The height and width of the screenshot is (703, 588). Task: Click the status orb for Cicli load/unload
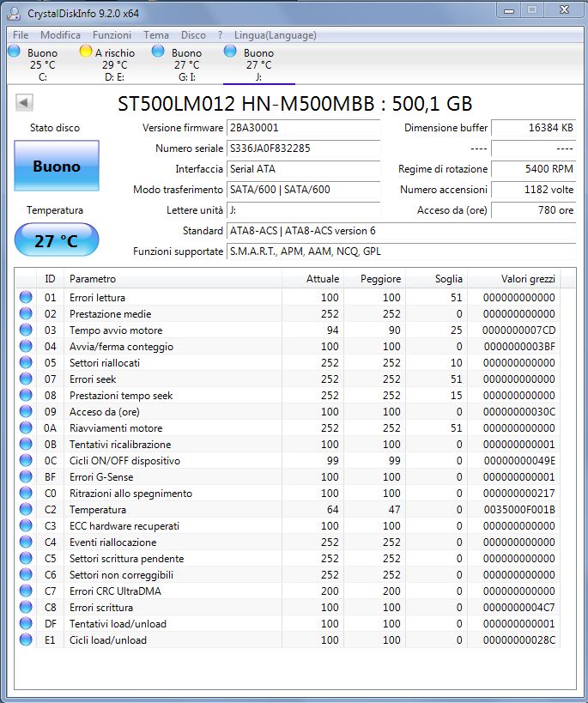[x=25, y=640]
